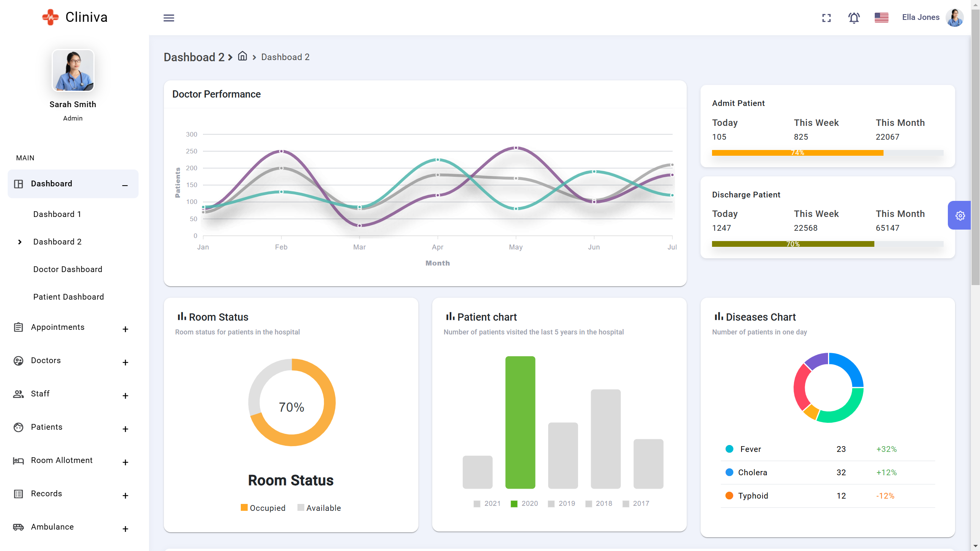Click the US flag language icon
This screenshot has height=551, width=980.
[x=882, y=17]
